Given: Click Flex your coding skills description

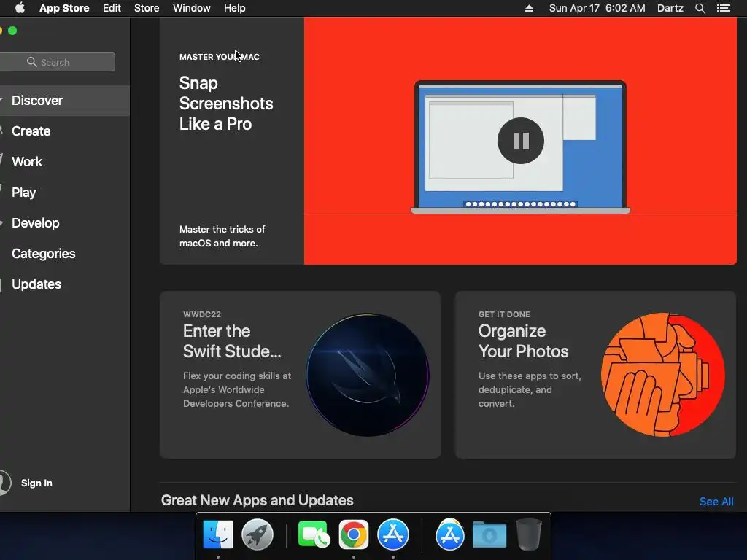Looking at the screenshot, I should pyautogui.click(x=237, y=389).
